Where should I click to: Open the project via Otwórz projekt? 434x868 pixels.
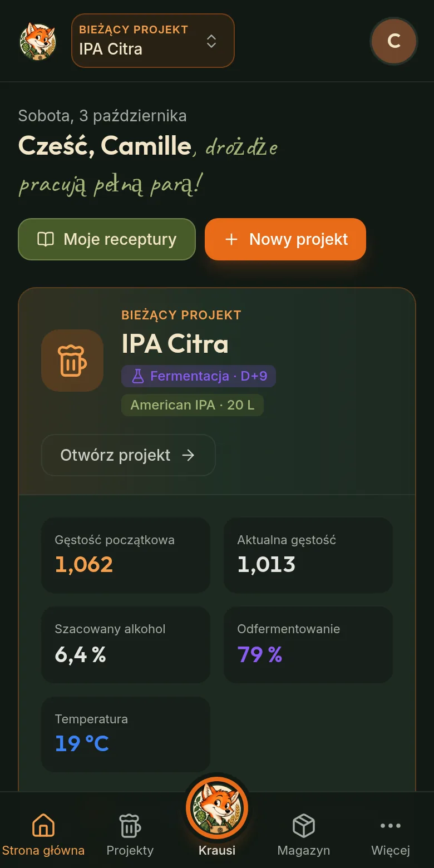coord(129,455)
